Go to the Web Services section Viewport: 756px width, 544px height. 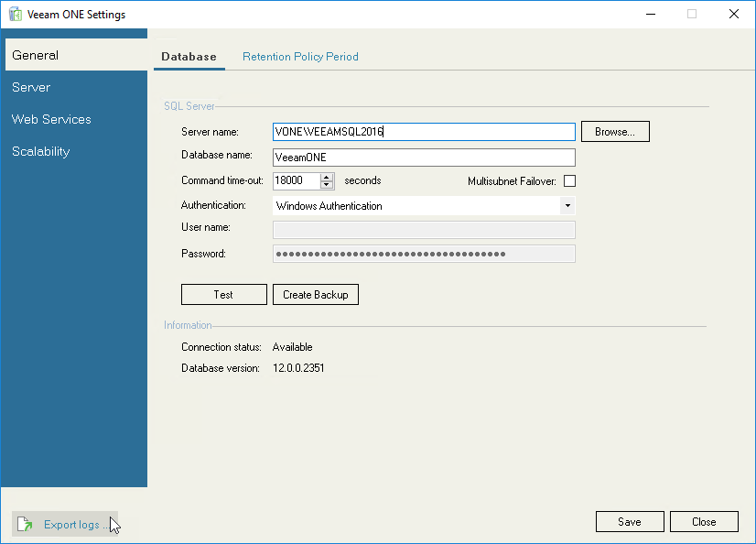(50, 119)
